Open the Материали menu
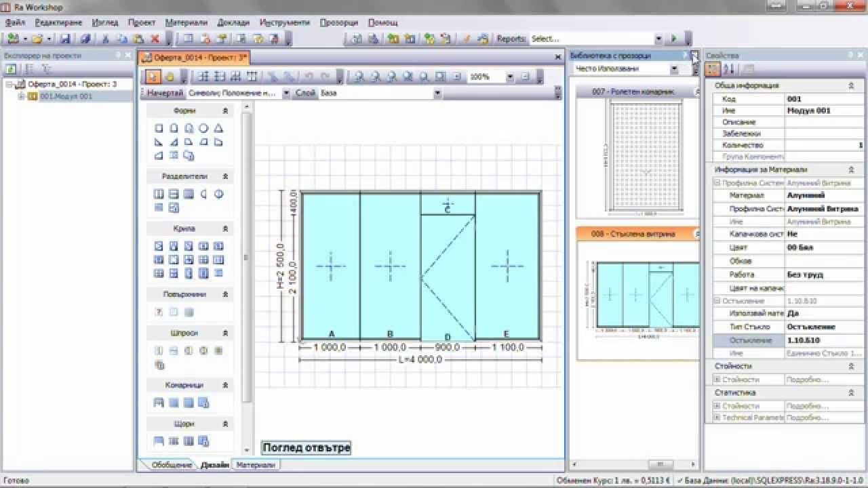 click(x=186, y=22)
